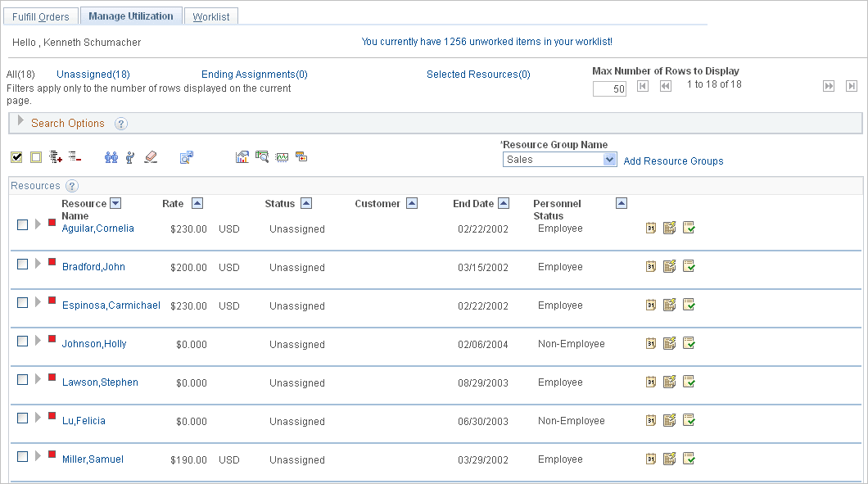Expand the row details arrow for Lu,Felicia
Viewport: 868px width, 484px height.
pyautogui.click(x=37, y=416)
